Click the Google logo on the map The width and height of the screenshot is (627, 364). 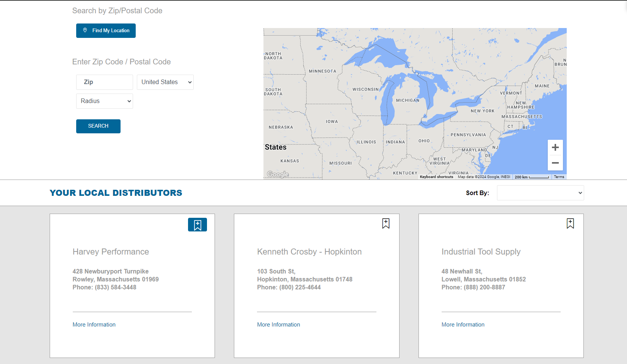click(278, 174)
